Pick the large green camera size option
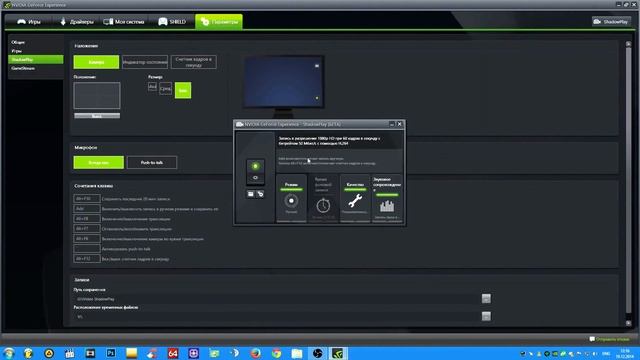 [183, 90]
